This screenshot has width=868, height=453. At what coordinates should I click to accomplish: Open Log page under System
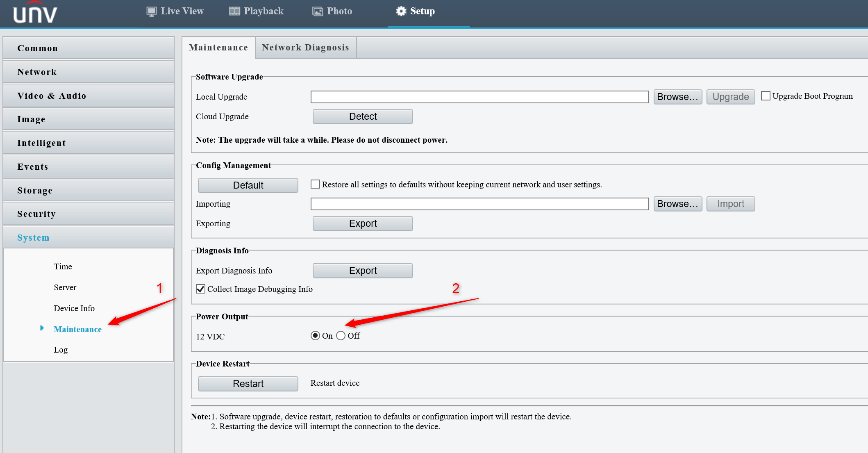[x=61, y=350]
